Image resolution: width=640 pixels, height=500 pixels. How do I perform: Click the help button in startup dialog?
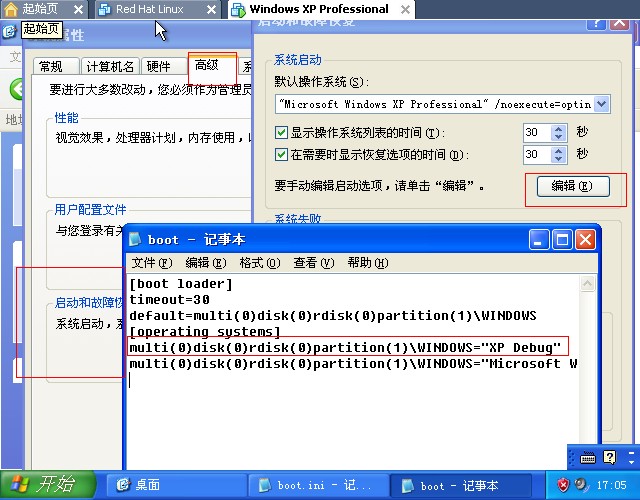596,23
